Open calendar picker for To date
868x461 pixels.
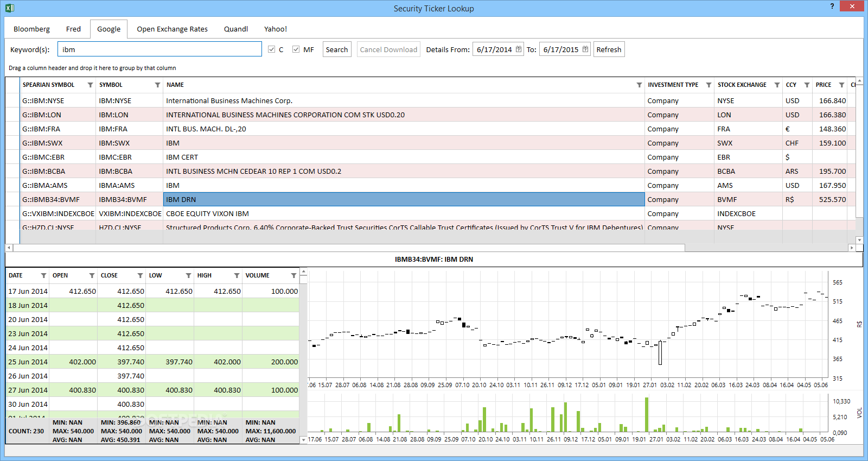pos(585,49)
